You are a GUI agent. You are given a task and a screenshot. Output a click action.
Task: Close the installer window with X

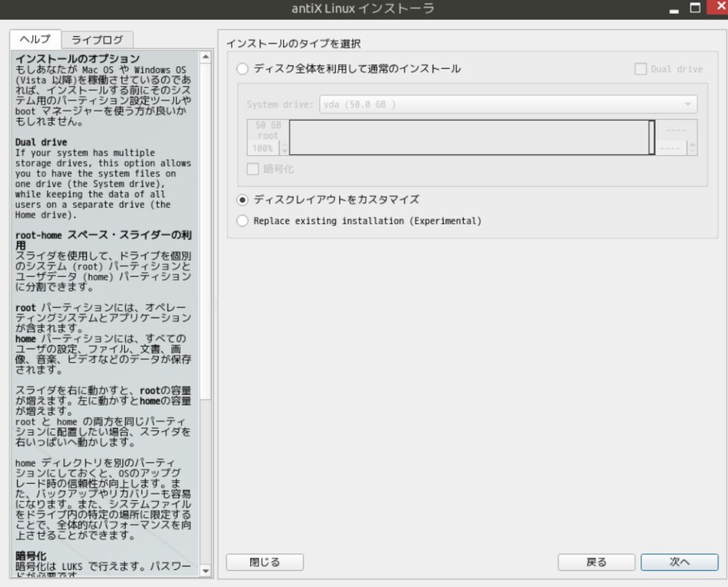tap(718, 7)
